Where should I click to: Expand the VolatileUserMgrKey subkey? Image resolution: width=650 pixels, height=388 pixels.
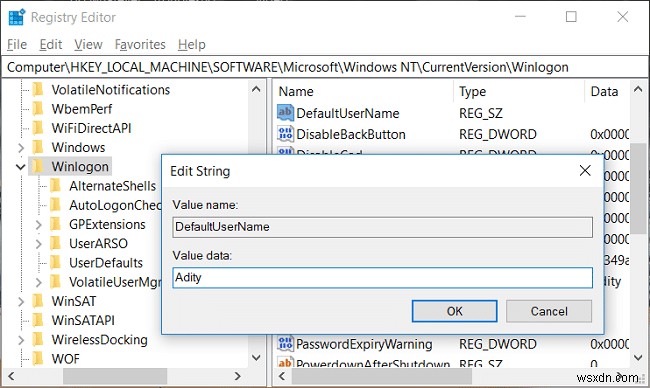click(x=39, y=282)
